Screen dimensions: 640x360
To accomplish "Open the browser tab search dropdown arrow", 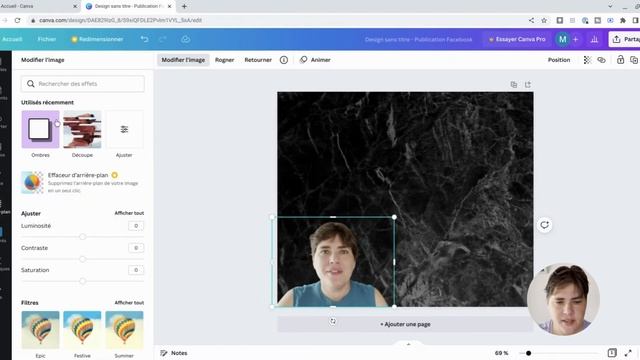I will click(x=610, y=6).
